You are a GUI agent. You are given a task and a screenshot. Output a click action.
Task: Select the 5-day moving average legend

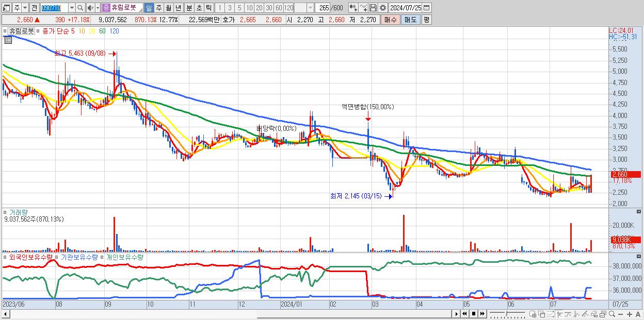73,31
